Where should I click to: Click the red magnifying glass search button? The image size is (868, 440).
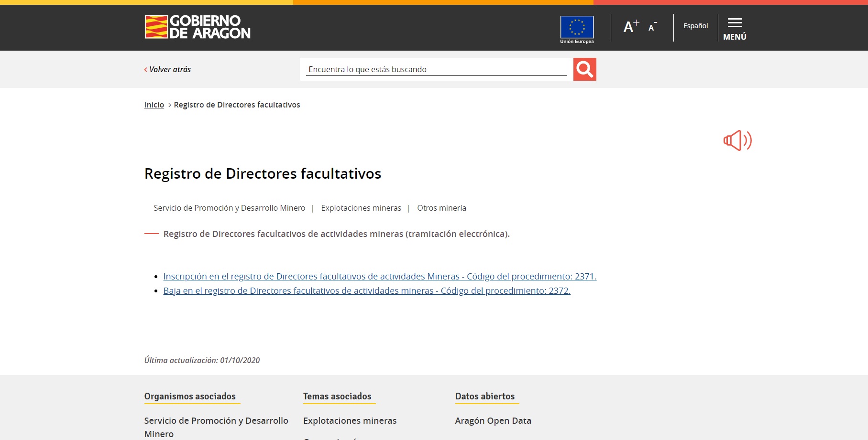pyautogui.click(x=584, y=69)
